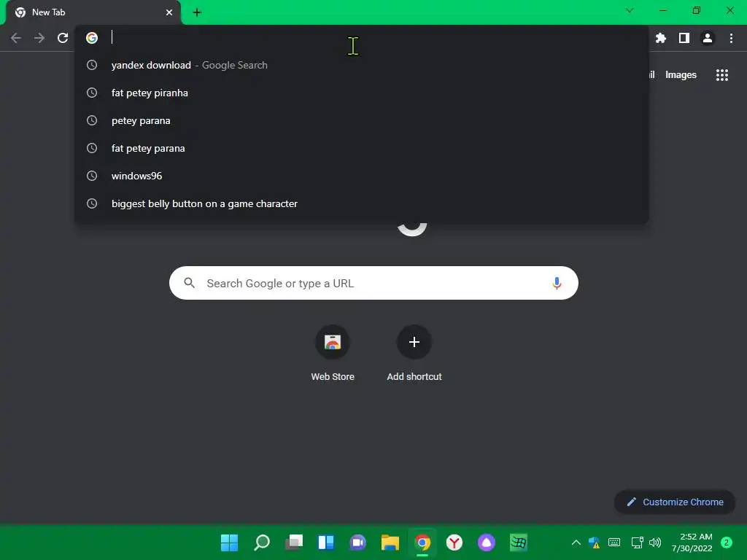Close the New Tab tab

[169, 12]
